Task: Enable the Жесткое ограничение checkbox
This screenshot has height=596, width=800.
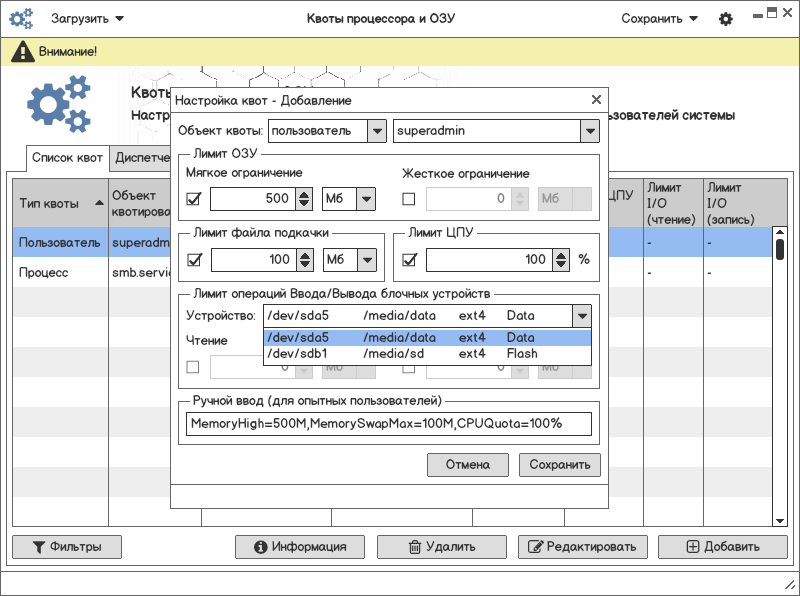Action: coord(408,199)
